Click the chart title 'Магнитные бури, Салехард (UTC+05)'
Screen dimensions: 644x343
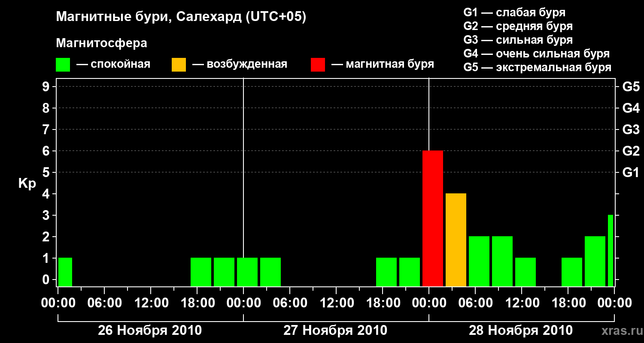(181, 17)
